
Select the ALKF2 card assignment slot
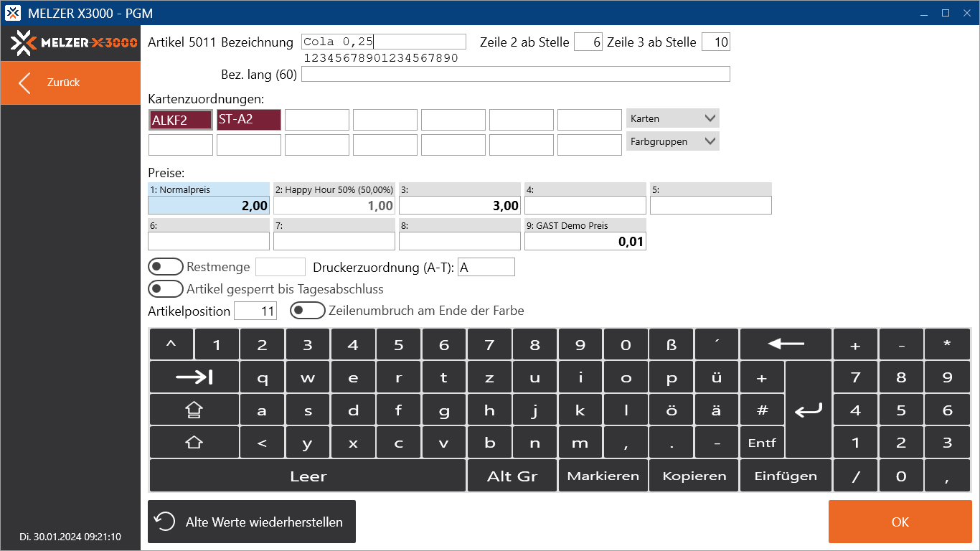[180, 119]
